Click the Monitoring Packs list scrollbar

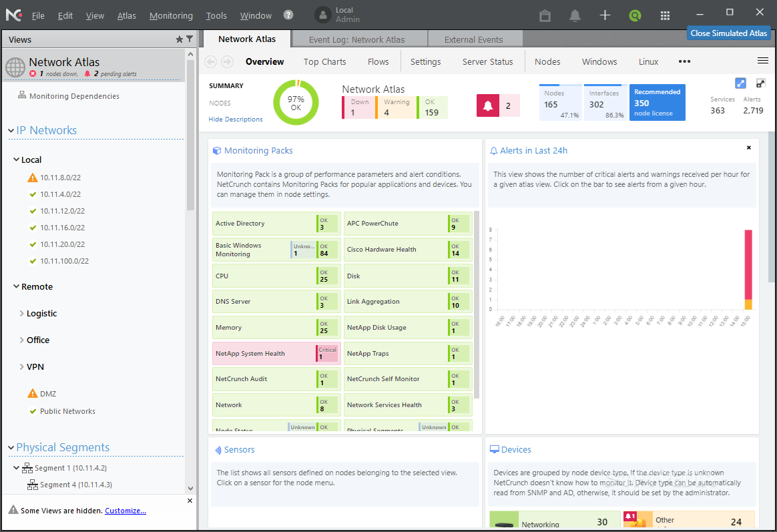point(476,304)
